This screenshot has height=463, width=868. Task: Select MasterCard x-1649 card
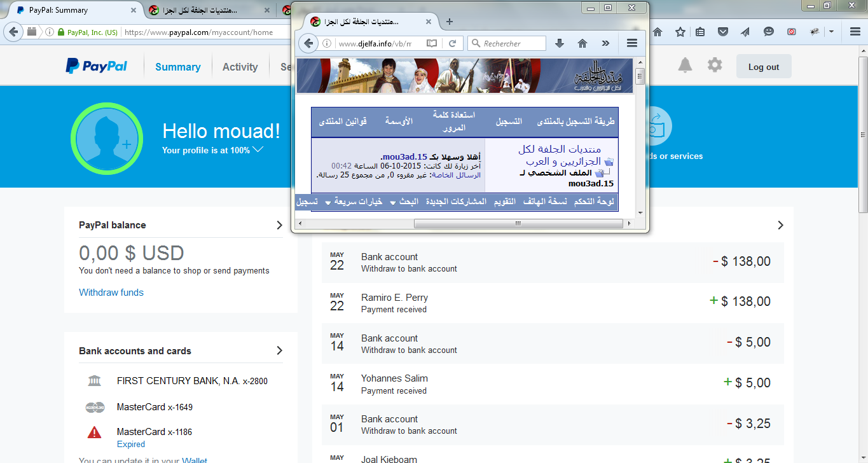pyautogui.click(x=155, y=407)
